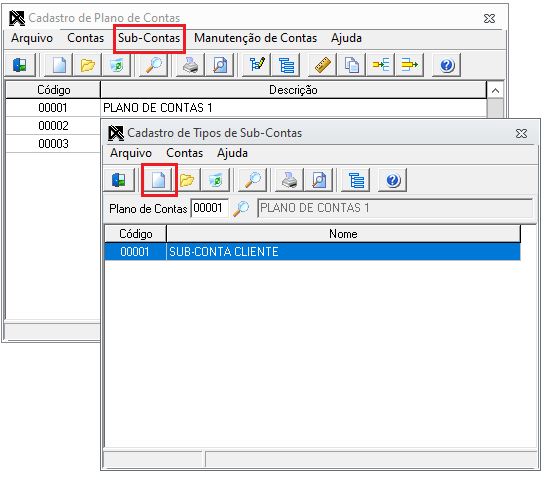Click the ruler icon in main toolbar
This screenshot has width=547, height=477.
pyautogui.click(x=323, y=65)
